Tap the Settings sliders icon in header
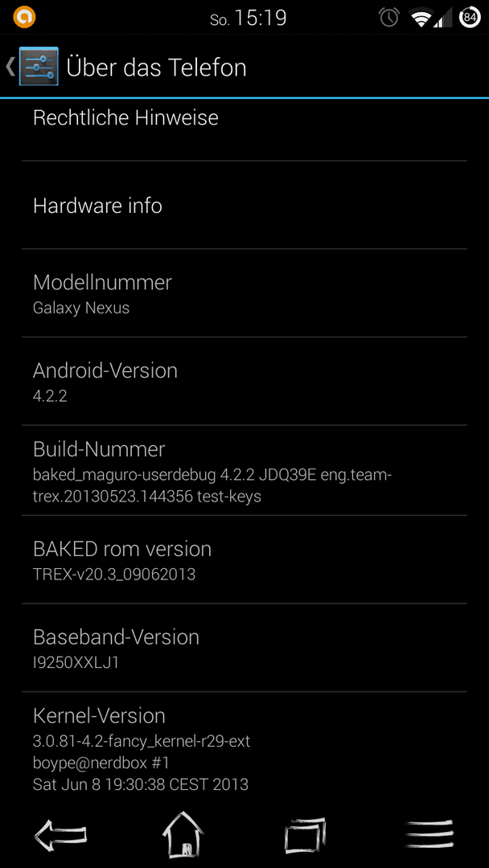This screenshot has height=868, width=489. point(39,67)
